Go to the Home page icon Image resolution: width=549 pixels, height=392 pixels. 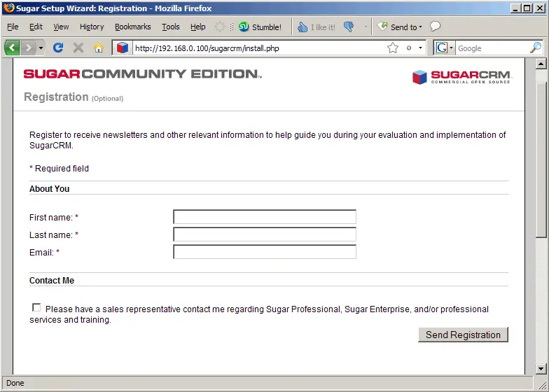(98, 48)
